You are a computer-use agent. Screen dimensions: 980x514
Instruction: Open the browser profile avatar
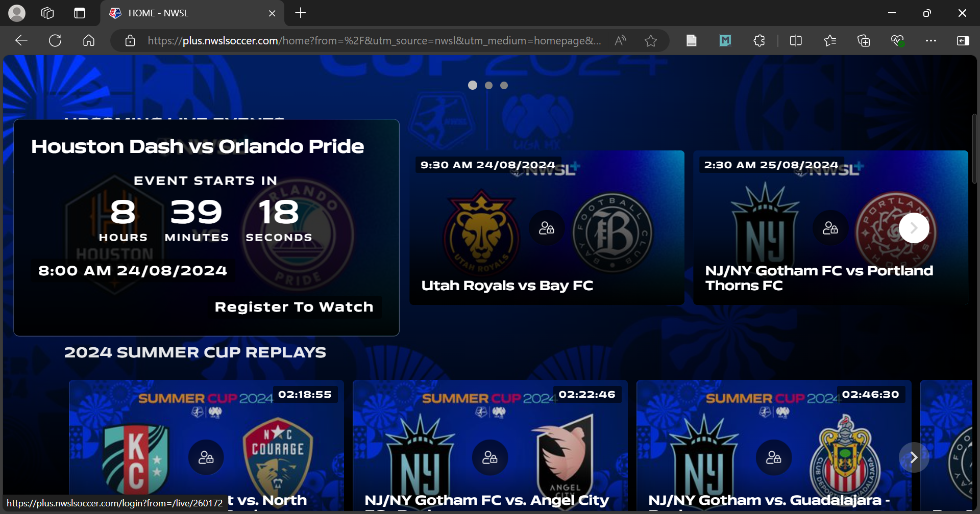(x=17, y=13)
